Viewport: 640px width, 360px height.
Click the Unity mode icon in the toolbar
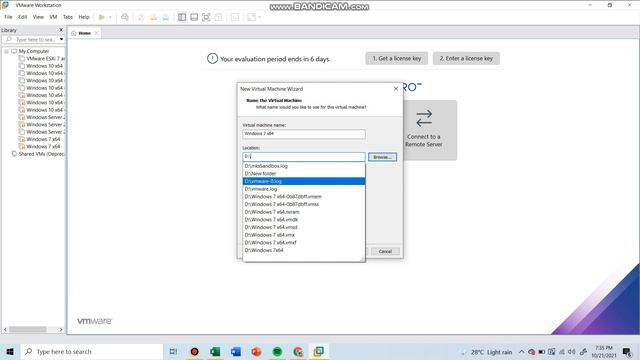218,17
